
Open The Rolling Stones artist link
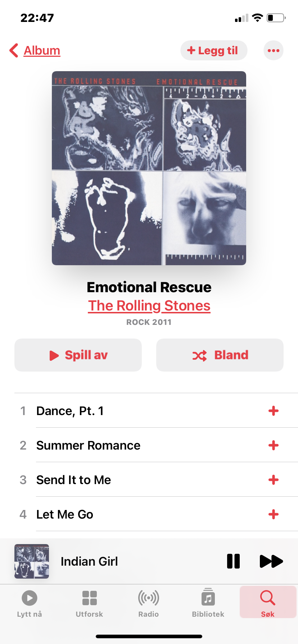tap(149, 305)
